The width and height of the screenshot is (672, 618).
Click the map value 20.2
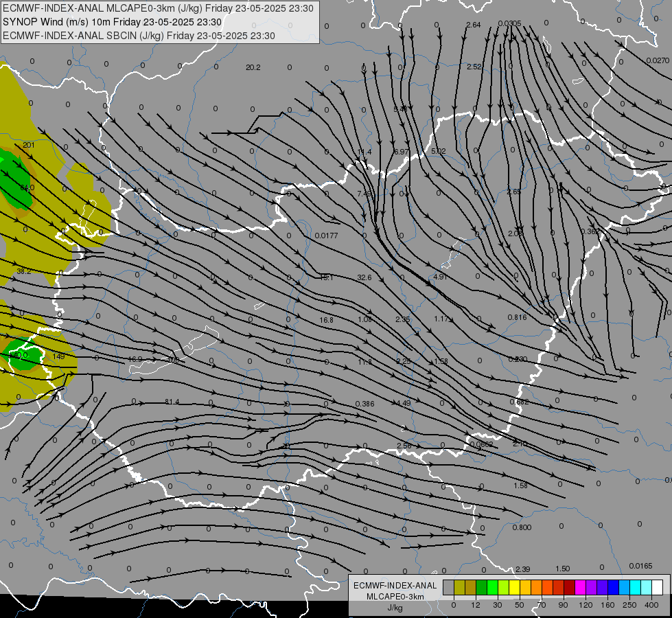click(253, 67)
